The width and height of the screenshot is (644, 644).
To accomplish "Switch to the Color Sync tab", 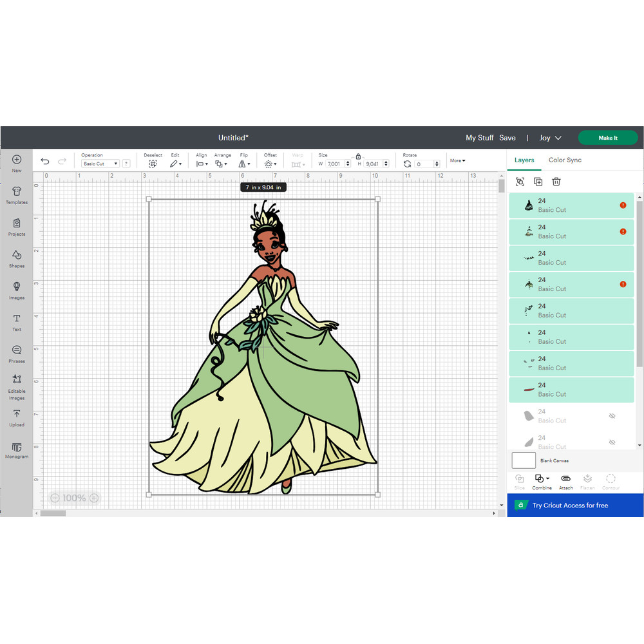I will click(565, 160).
